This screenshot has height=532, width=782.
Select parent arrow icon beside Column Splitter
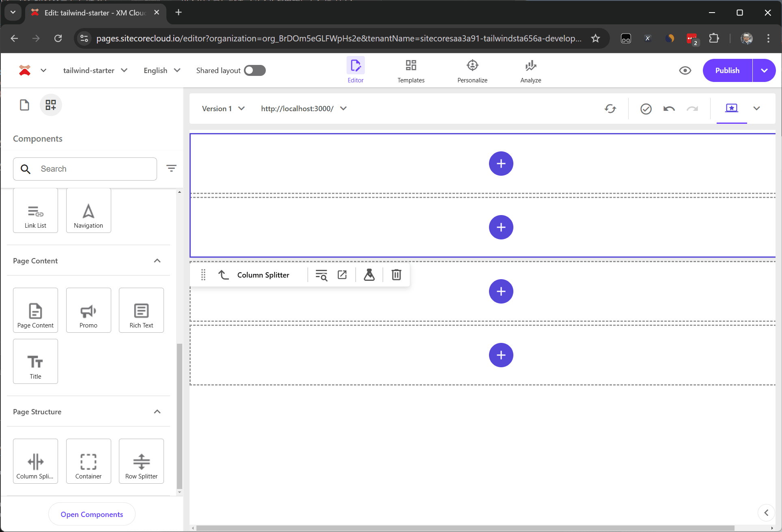(x=224, y=275)
